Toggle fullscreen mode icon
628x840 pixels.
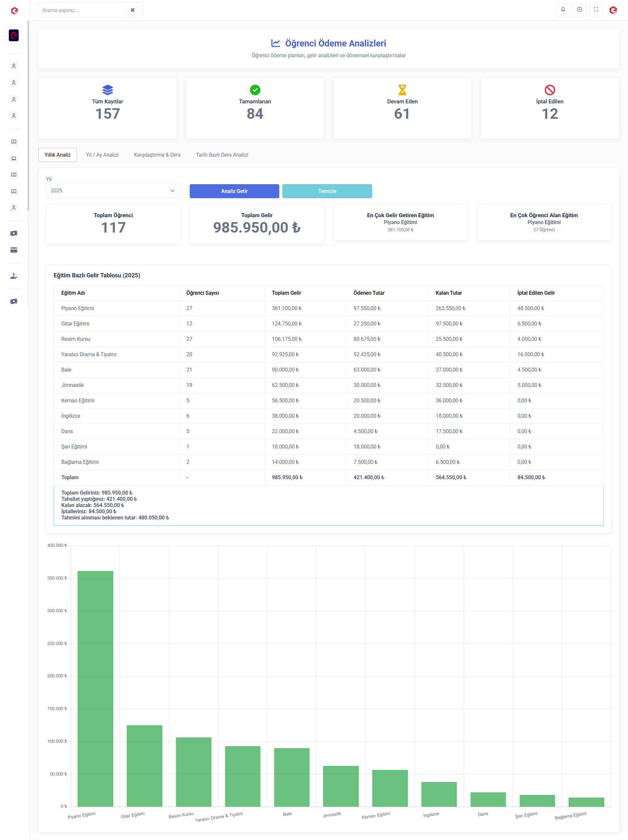pos(596,10)
